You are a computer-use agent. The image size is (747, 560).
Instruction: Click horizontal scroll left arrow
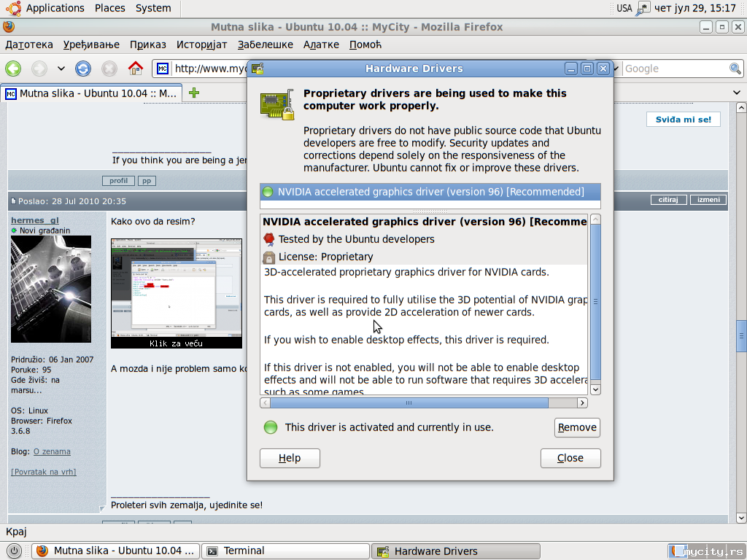pyautogui.click(x=266, y=402)
